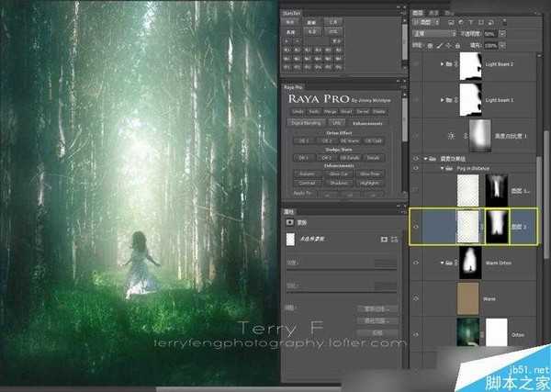Click the mask density slider
551x392 pixels.
coord(342,269)
